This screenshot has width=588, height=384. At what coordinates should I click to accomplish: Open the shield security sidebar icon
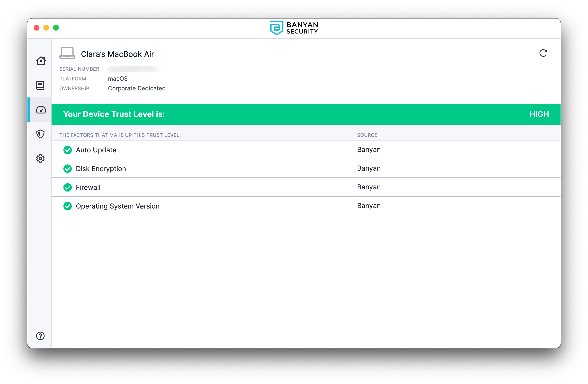point(40,134)
